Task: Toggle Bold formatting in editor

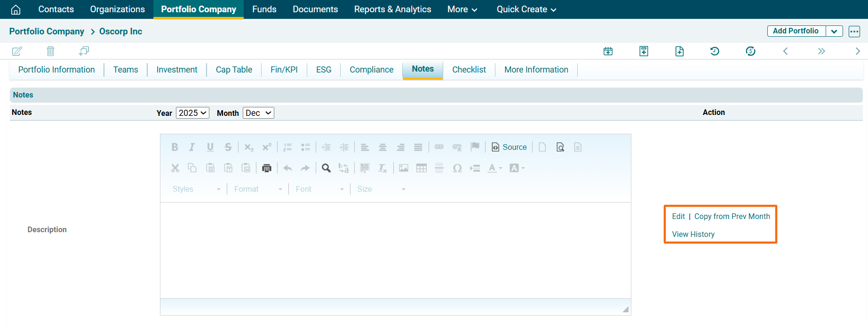Action: 175,147
